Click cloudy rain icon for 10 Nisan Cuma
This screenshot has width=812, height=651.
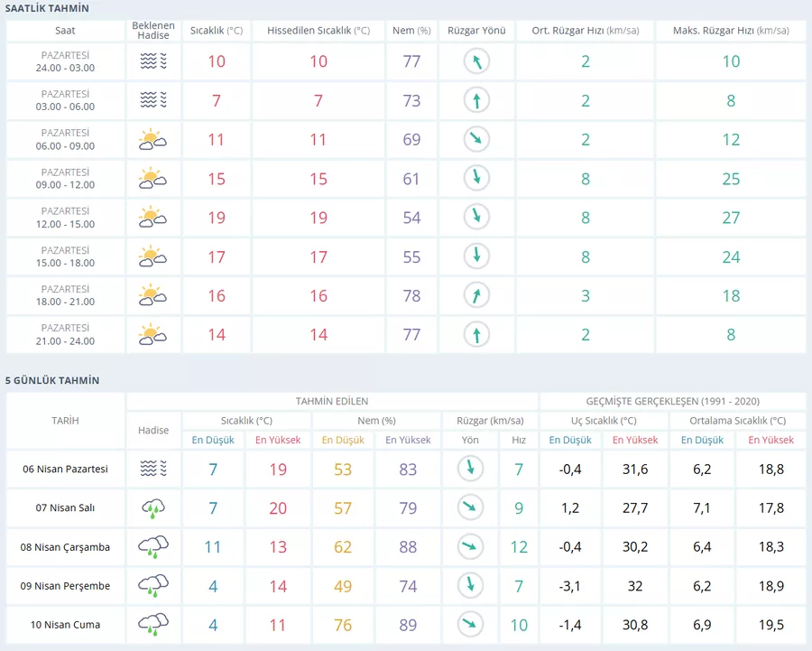pos(153,625)
